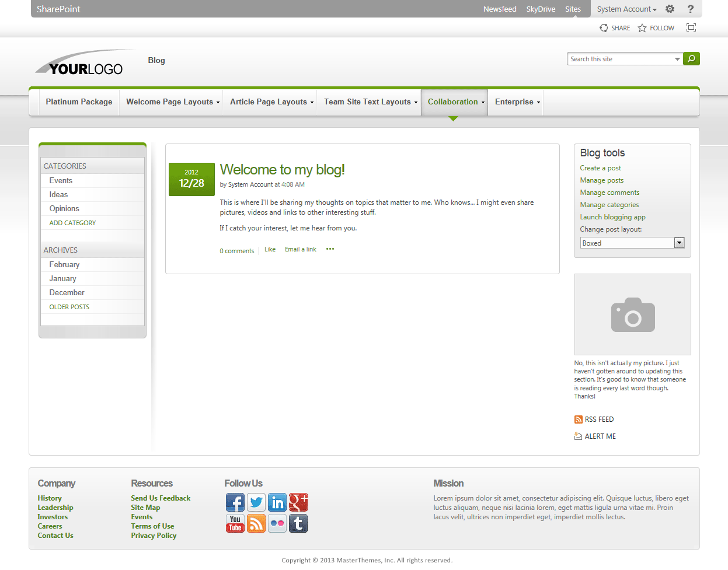Click the Google+ icon

pos(298,502)
